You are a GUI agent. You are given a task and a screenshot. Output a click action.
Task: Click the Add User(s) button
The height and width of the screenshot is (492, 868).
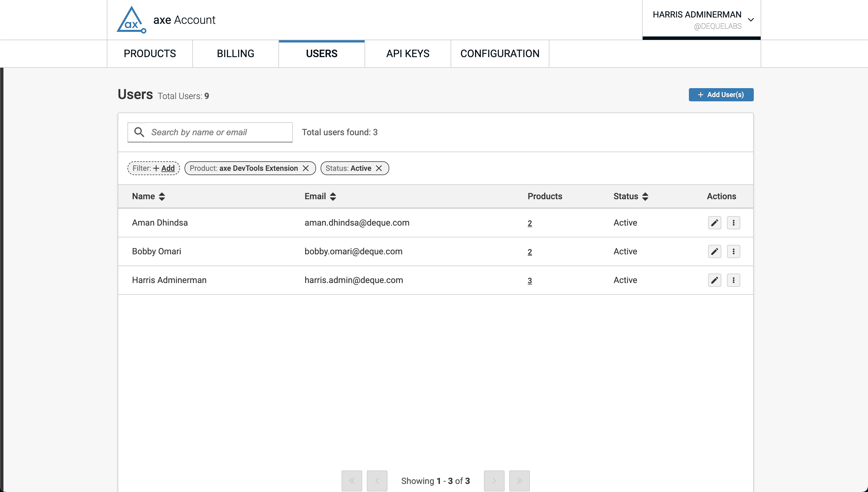(721, 95)
